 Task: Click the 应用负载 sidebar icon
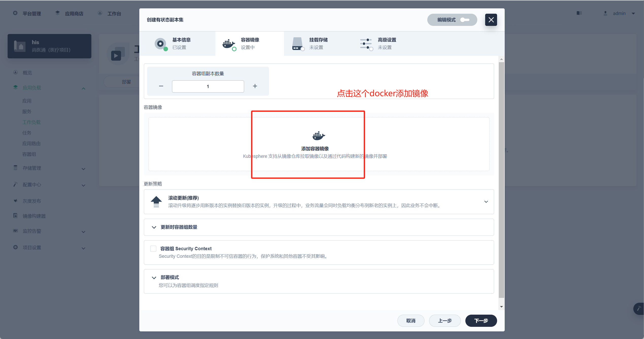15,87
